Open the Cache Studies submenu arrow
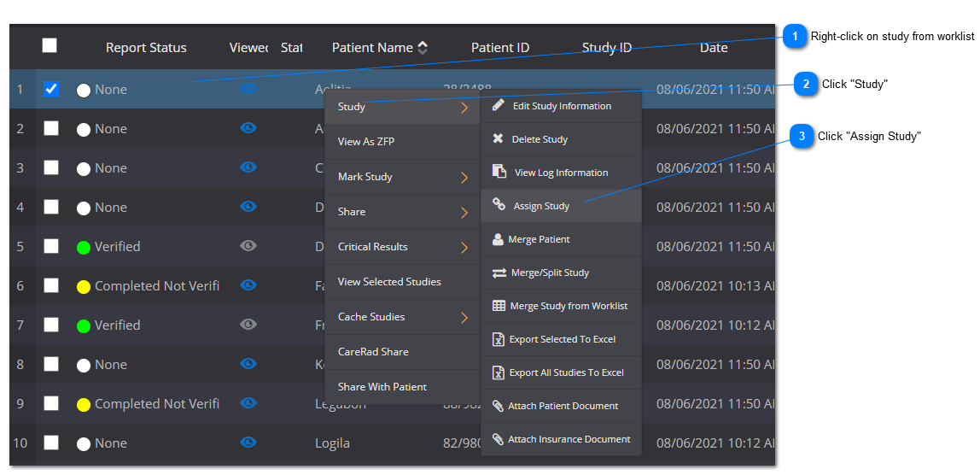 [464, 318]
